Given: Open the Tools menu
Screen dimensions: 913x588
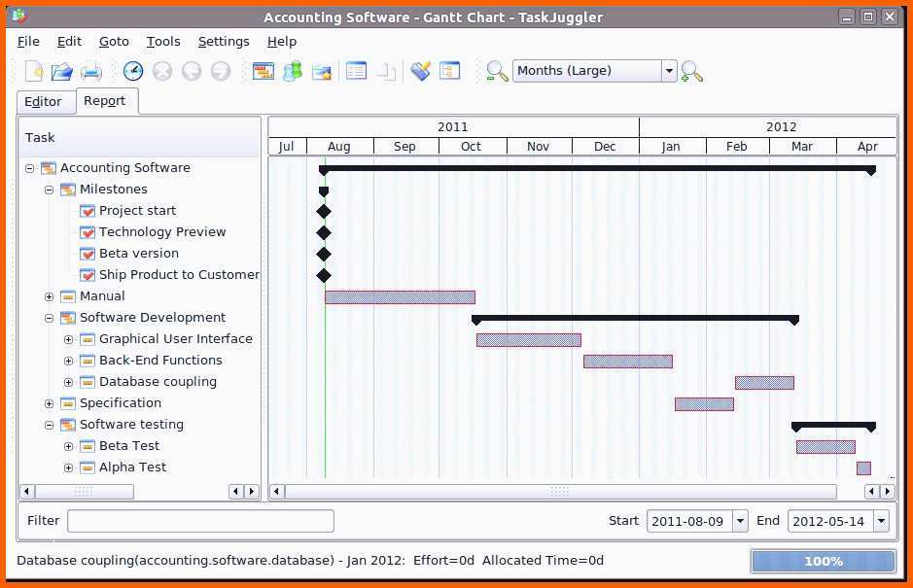Looking at the screenshot, I should click(163, 42).
